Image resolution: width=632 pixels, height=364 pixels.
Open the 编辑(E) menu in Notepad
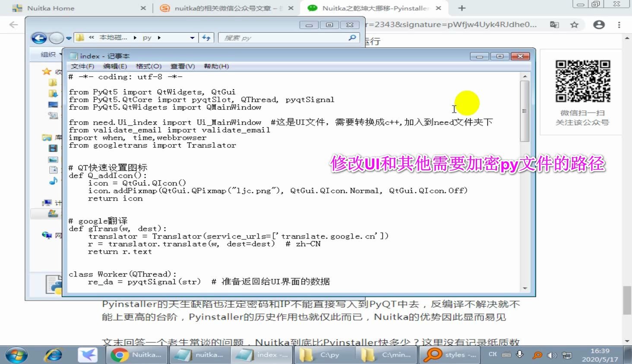click(x=115, y=66)
